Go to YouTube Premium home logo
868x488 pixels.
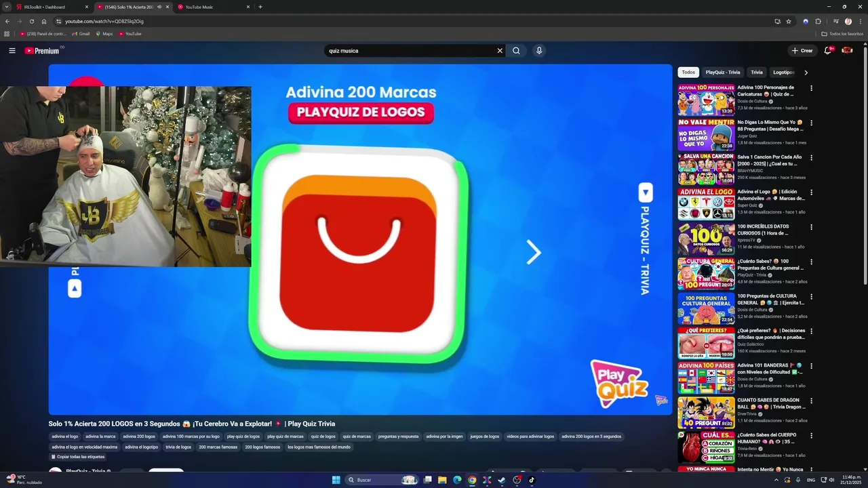42,51
